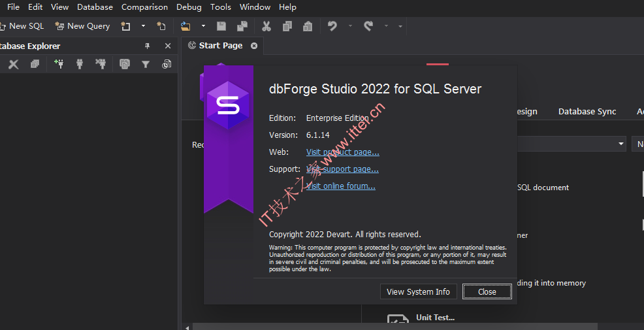Click the New File icon in toolbar
Image resolution: width=644 pixels, height=330 pixels.
click(161, 26)
